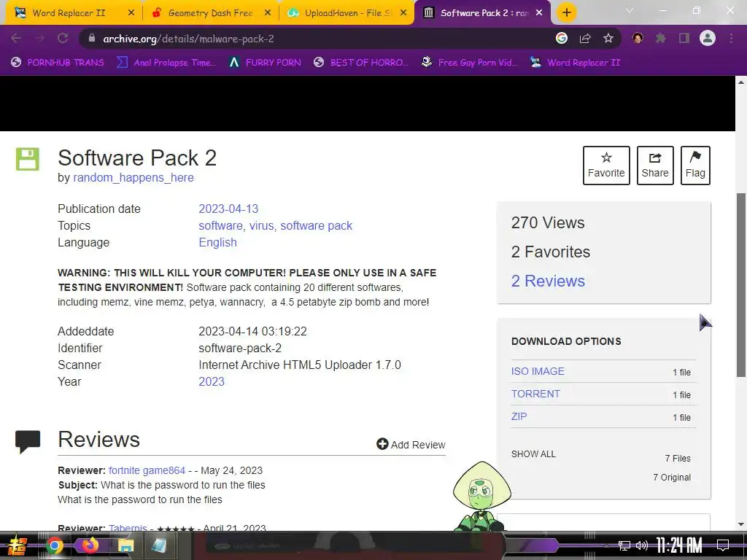Open reviewer fortnite game864 profile
The image size is (747, 560).
147,470
